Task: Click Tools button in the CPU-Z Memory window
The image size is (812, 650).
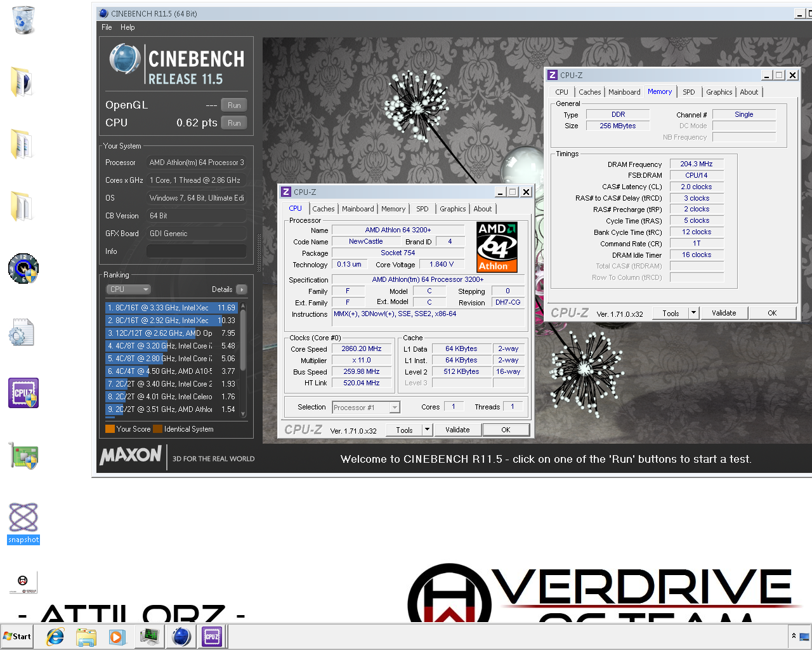Action: pyautogui.click(x=671, y=313)
